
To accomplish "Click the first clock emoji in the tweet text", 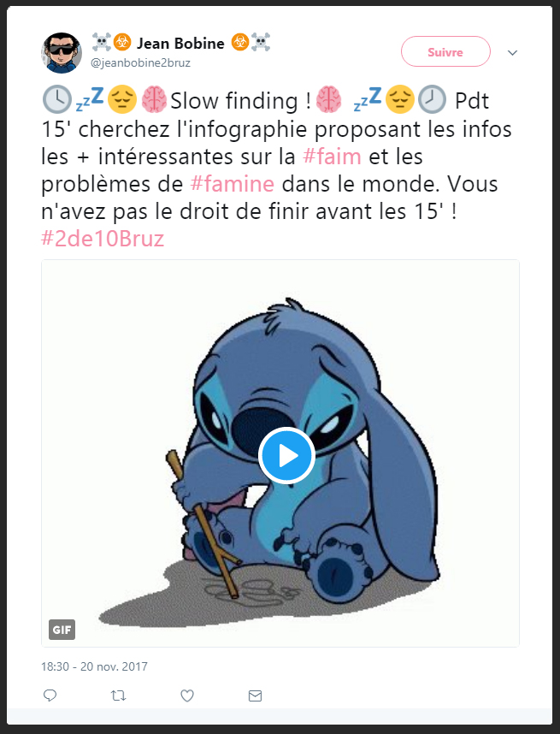I will [57, 100].
